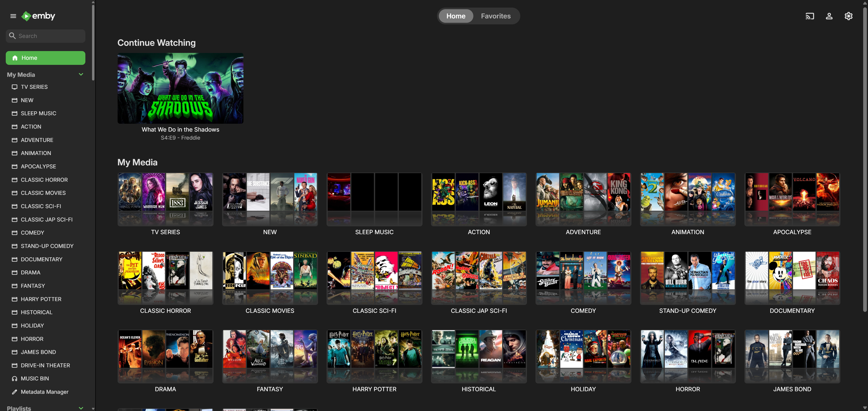Click the TV SERIES monitor icon
868x411 pixels.
point(14,87)
